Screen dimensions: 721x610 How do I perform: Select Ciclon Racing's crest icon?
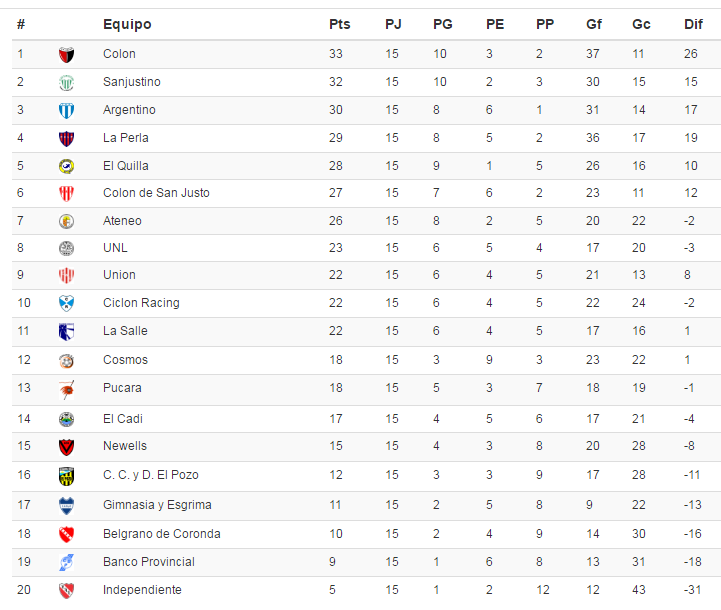point(67,303)
